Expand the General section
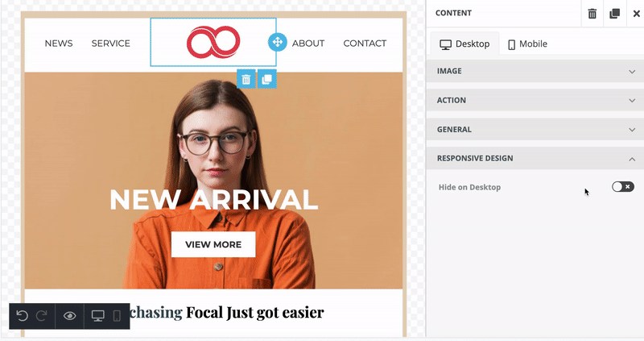The image size is (644, 341). (x=535, y=130)
